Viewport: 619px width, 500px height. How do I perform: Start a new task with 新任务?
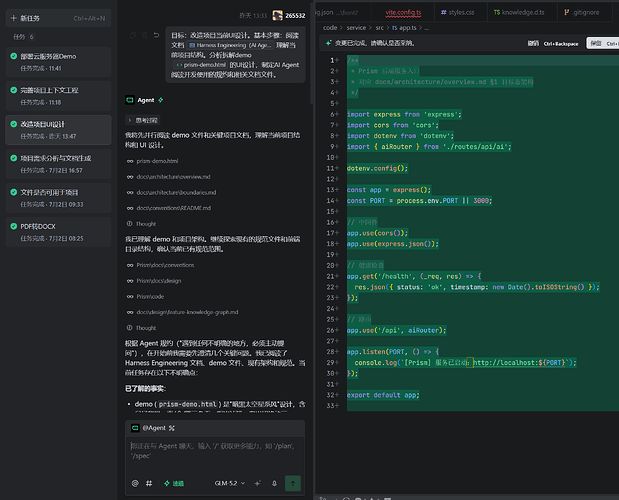point(58,18)
